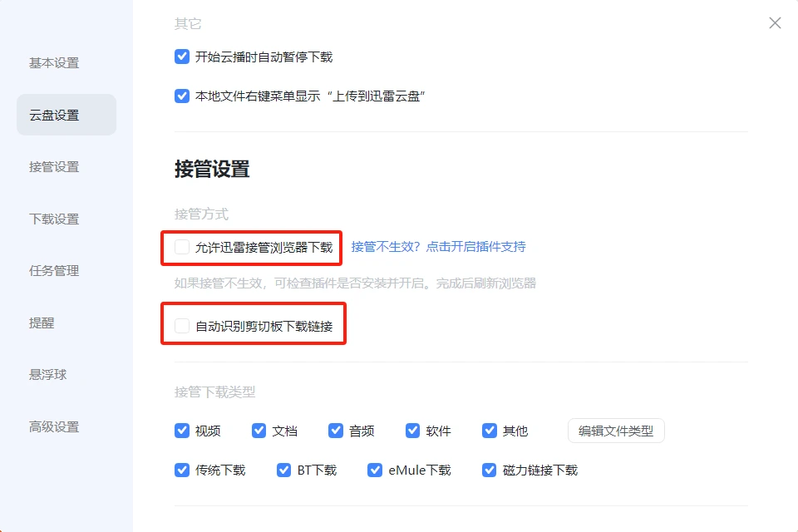This screenshot has height=532, width=798.
Task: Uncheck the 文档 download type
Action: click(259, 431)
